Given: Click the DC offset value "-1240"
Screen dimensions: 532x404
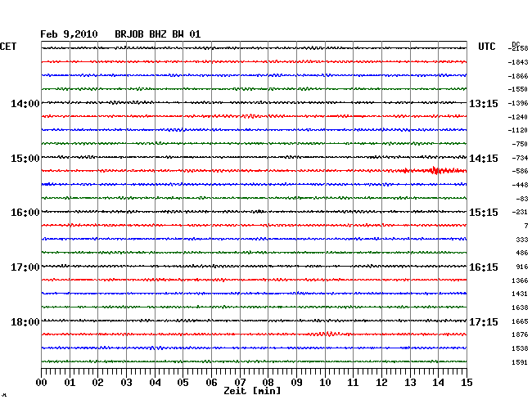Looking at the screenshot, I should pos(518,117).
